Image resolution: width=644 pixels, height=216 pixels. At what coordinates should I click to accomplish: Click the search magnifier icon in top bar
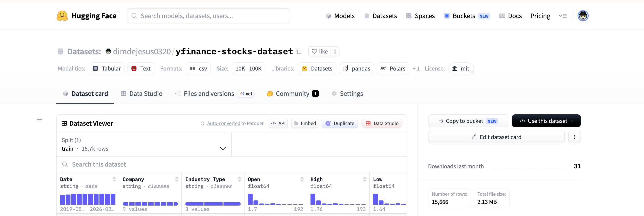pyautogui.click(x=134, y=16)
